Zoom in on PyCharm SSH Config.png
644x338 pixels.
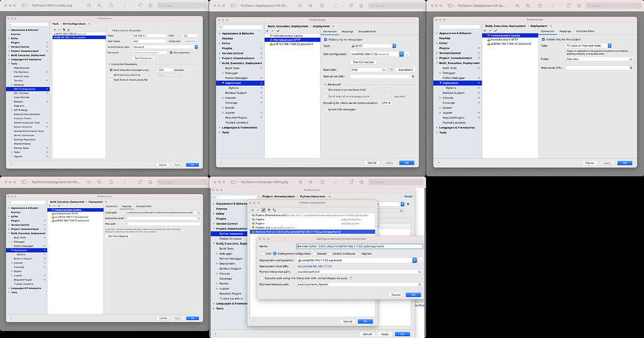pos(100,6)
